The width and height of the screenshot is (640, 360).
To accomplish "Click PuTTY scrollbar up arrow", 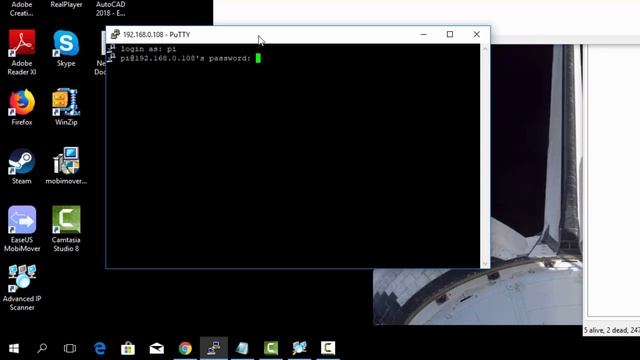I will (x=485, y=48).
